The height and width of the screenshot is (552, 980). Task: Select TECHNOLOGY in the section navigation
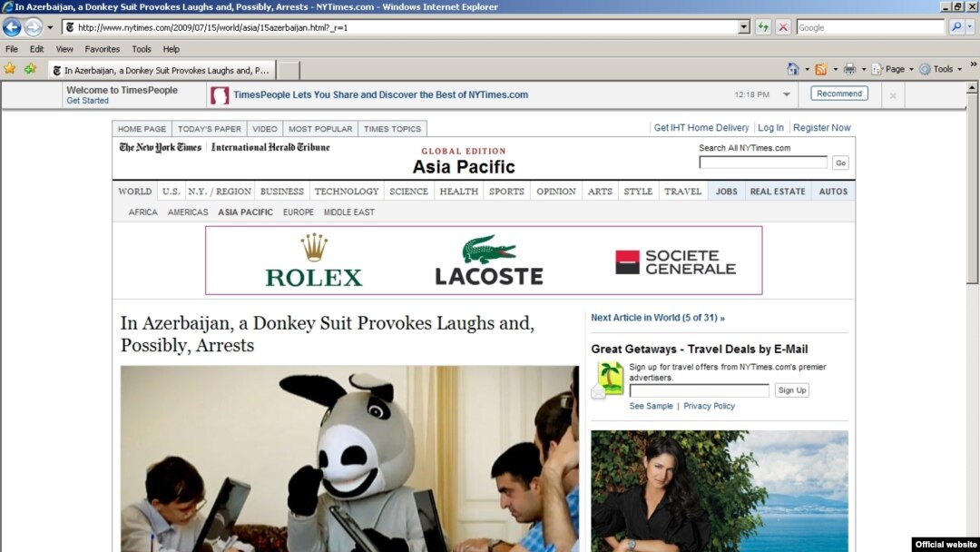(x=347, y=192)
